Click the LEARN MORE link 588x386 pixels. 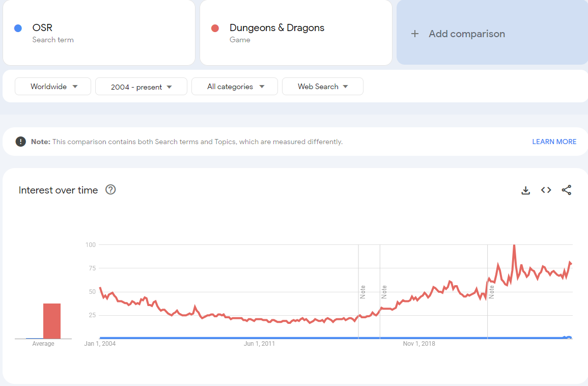(x=554, y=142)
